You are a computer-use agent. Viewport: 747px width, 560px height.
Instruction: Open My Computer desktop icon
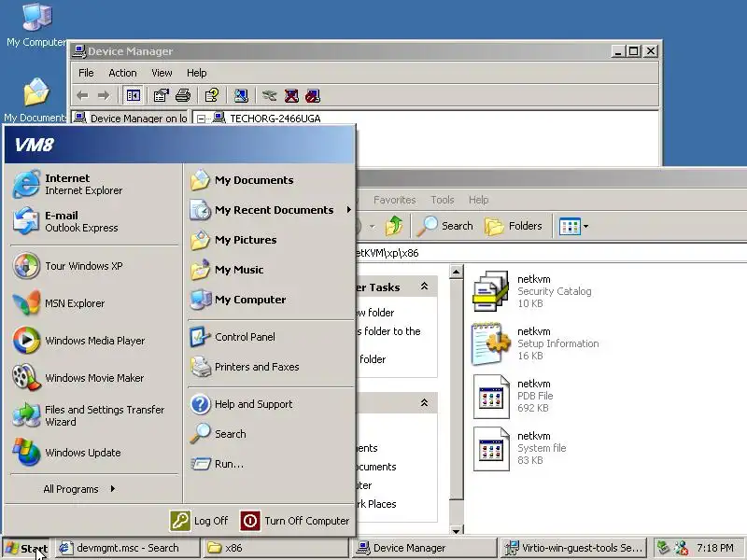point(36,25)
